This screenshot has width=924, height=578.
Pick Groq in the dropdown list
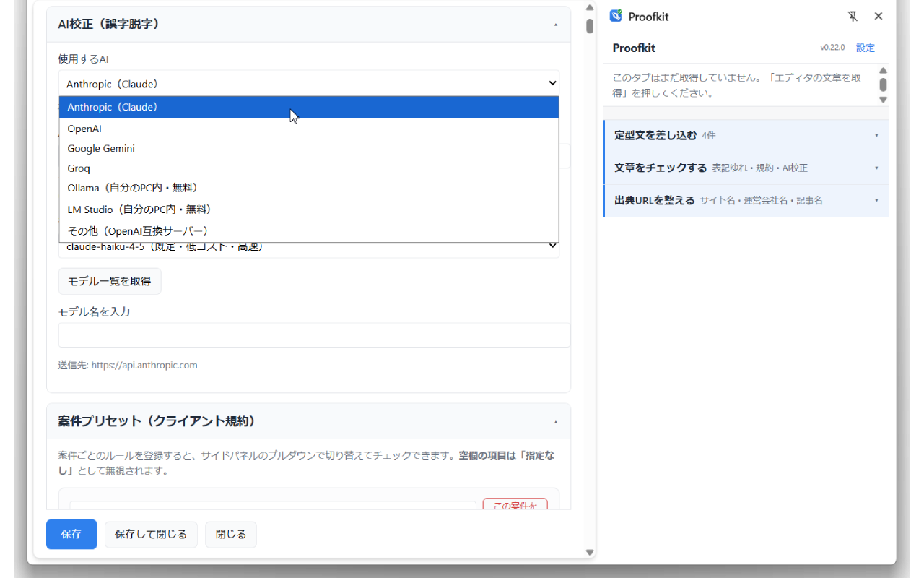[x=309, y=168]
